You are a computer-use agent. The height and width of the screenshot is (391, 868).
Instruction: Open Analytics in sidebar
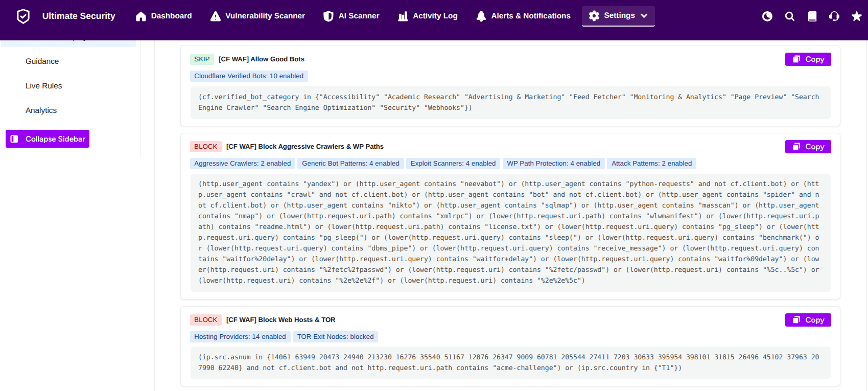[x=41, y=110]
